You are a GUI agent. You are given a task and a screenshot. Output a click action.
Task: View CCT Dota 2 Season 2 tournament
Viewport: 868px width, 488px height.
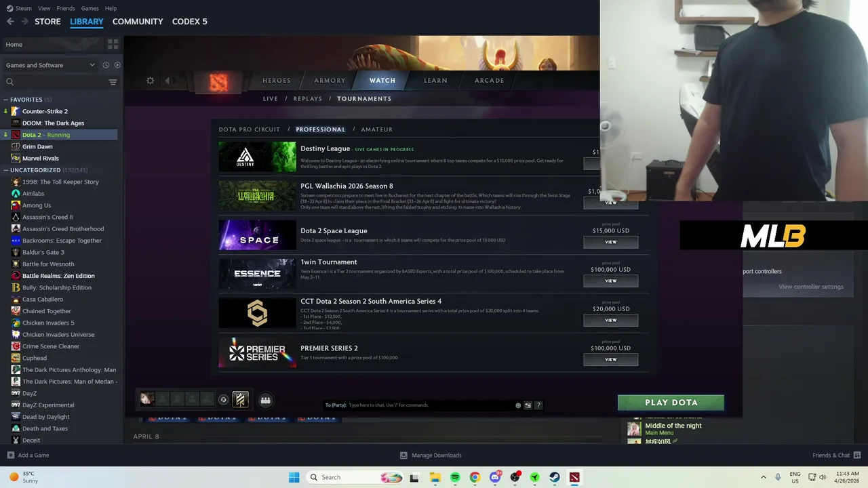[x=611, y=320]
